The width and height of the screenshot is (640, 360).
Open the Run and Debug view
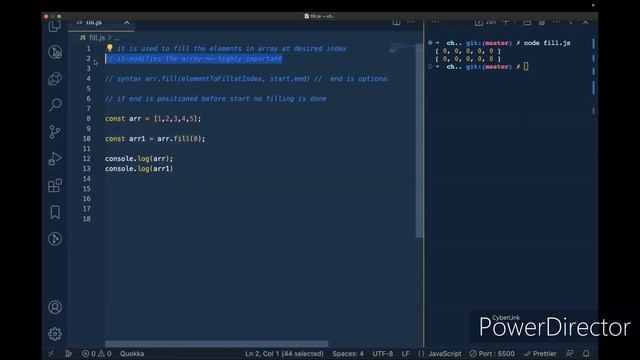55,158
